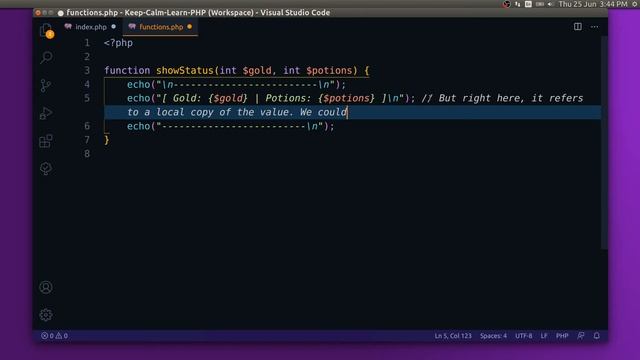Click the $gold parameter in function signature
The height and width of the screenshot is (360, 640).
click(257, 70)
